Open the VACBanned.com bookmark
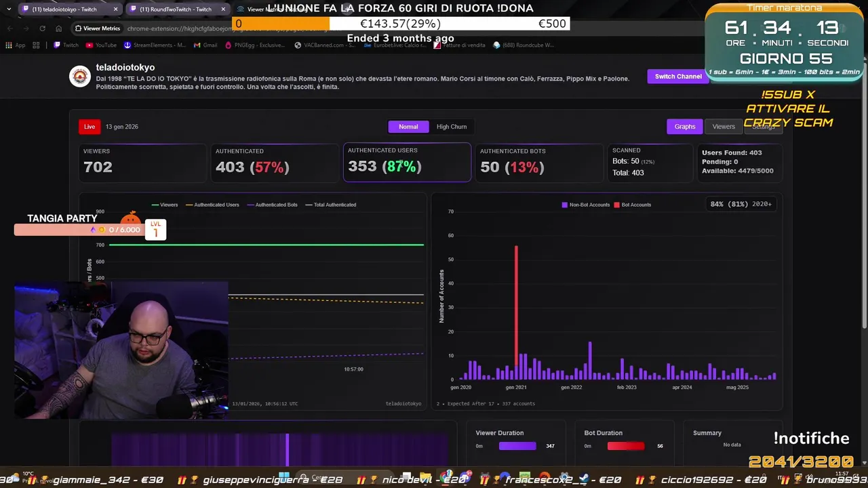868x488 pixels. [x=324, y=45]
